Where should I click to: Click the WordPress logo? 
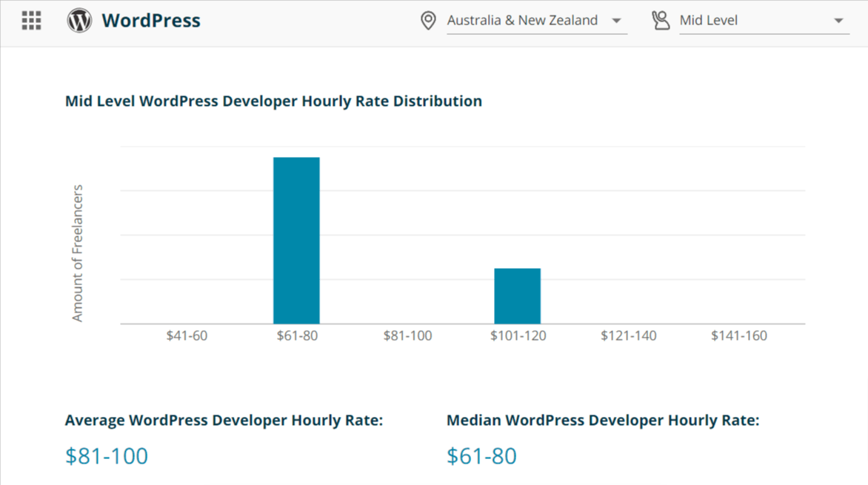(78, 20)
